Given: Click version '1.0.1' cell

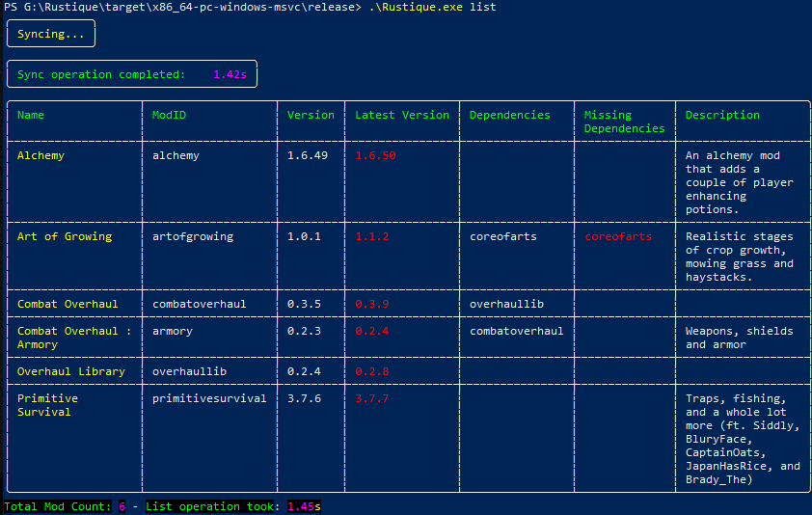Looking at the screenshot, I should [304, 236].
